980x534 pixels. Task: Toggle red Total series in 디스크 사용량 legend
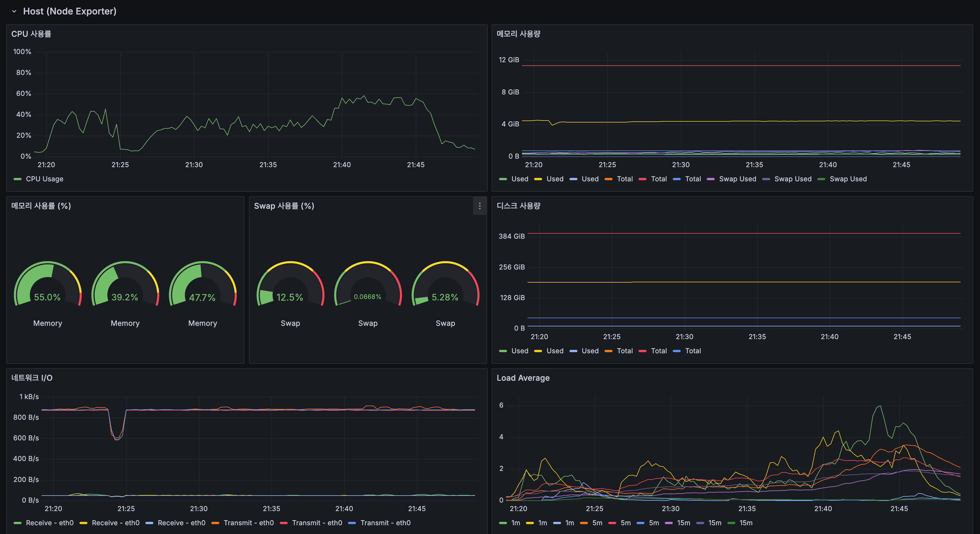pos(659,351)
